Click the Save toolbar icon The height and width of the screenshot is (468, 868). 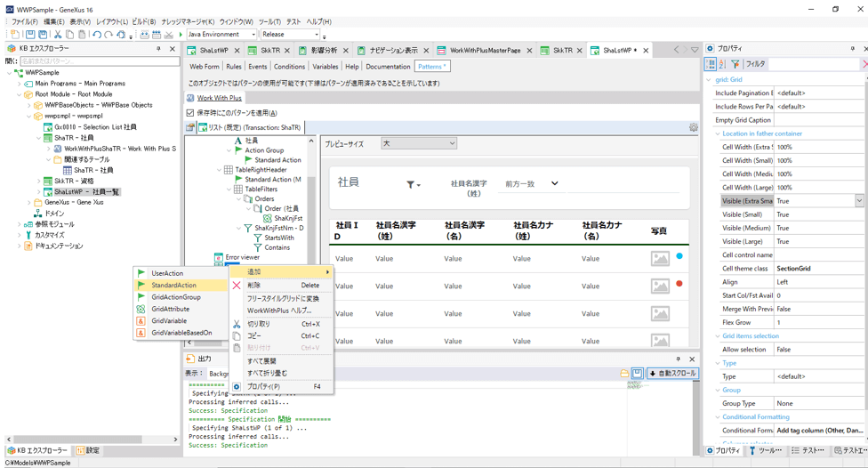(x=30, y=35)
